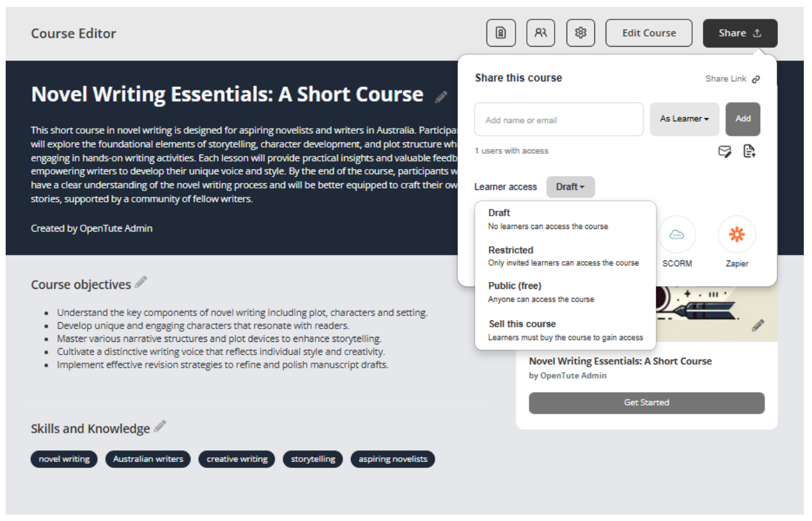
Task: Open the course certificate icon button
Action: pos(501,33)
